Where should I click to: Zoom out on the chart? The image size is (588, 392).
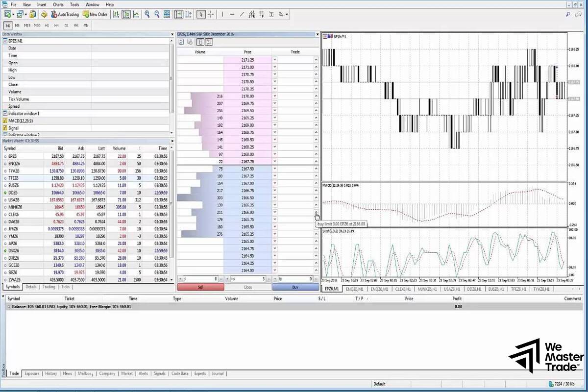(x=157, y=14)
